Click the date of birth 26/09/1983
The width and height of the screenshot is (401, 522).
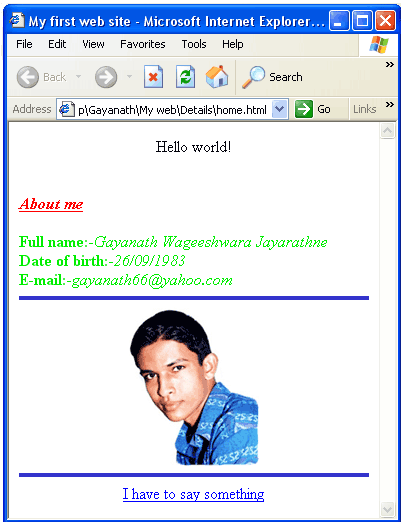[149, 261]
